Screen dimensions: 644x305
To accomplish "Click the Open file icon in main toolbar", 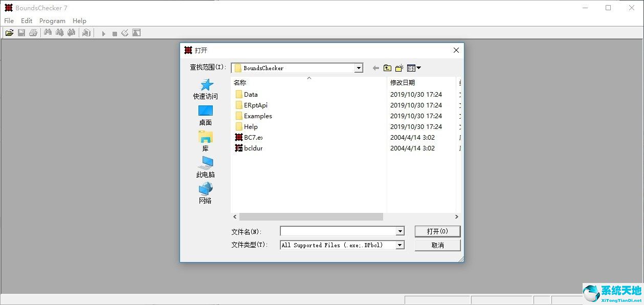I will (10, 33).
